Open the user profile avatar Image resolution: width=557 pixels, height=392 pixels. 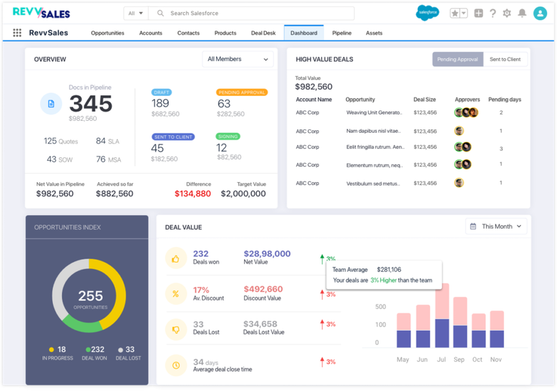tap(539, 13)
